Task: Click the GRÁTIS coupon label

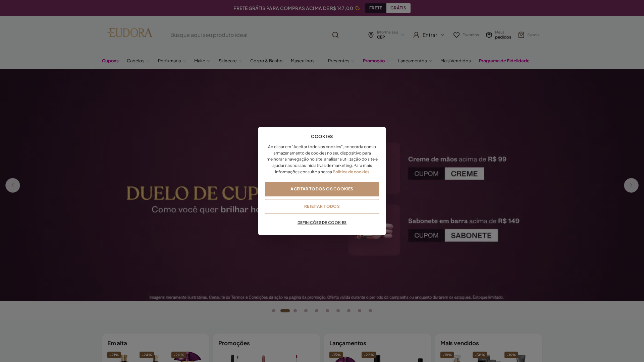Action: 398,8
